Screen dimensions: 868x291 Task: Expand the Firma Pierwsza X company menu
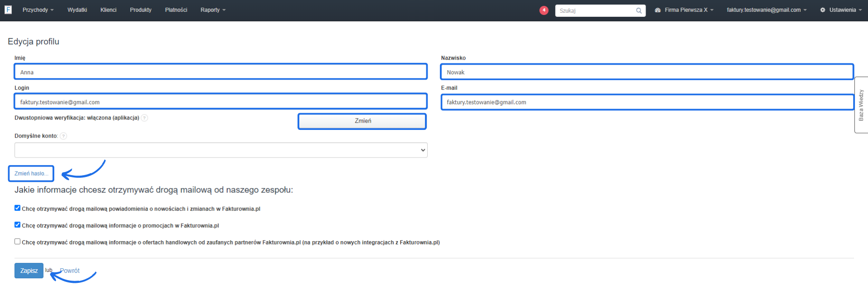click(684, 10)
